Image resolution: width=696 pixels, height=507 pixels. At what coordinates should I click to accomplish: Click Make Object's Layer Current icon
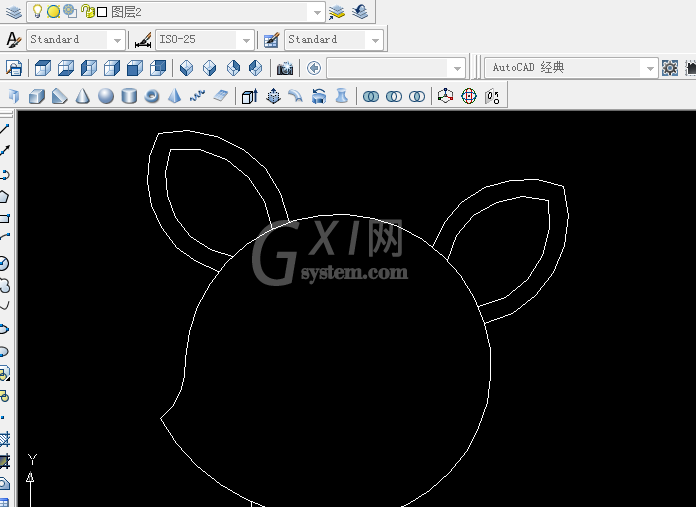pyautogui.click(x=337, y=12)
